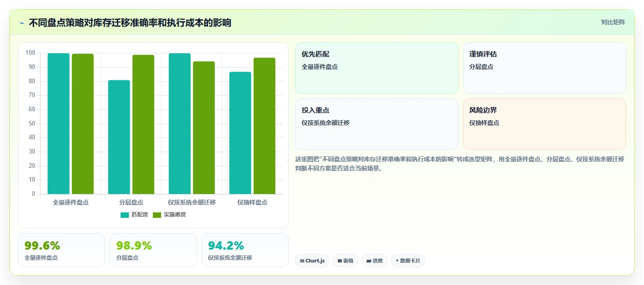The height and width of the screenshot is (285, 644).
Task: Click the teal 匹配度 bar for 分层盘点
Action: (119, 137)
